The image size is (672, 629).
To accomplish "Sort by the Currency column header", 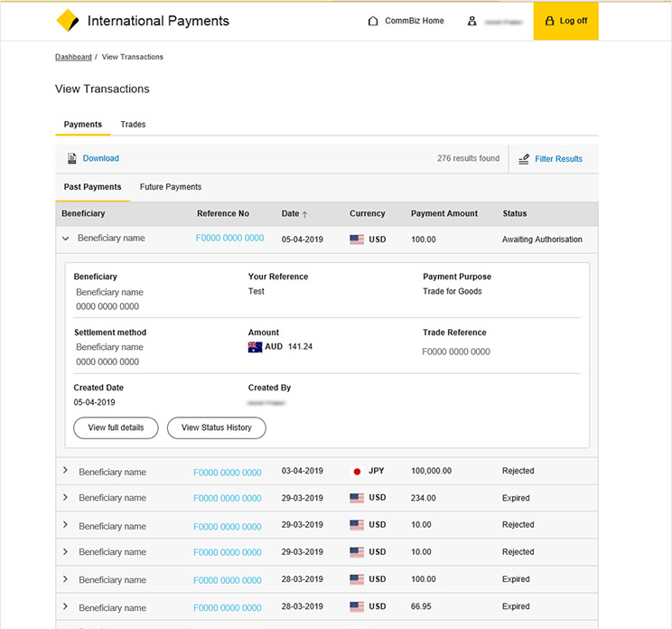I will point(368,213).
